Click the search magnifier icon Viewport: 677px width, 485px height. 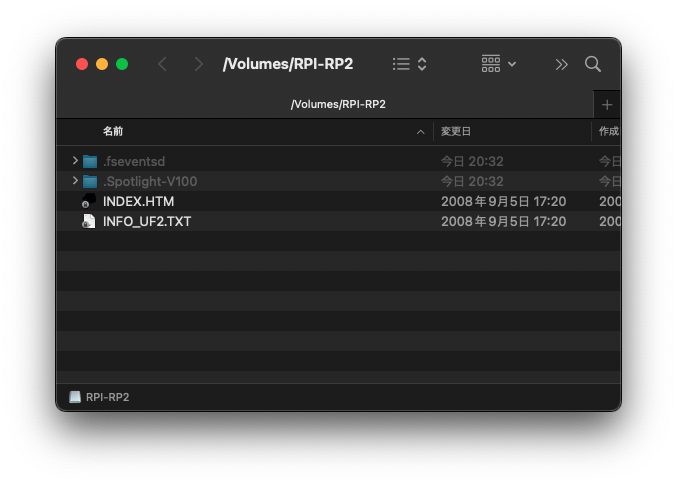593,64
